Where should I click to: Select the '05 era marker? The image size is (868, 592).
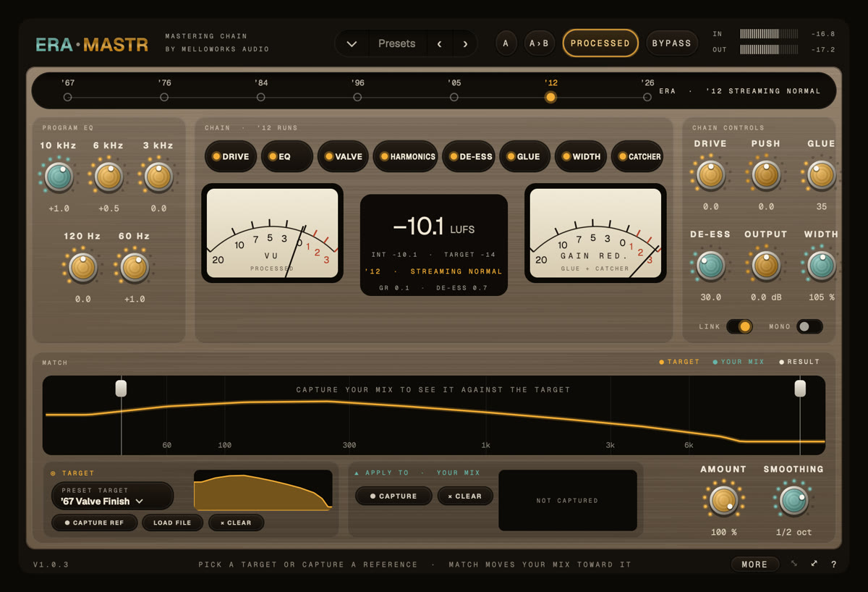point(454,97)
